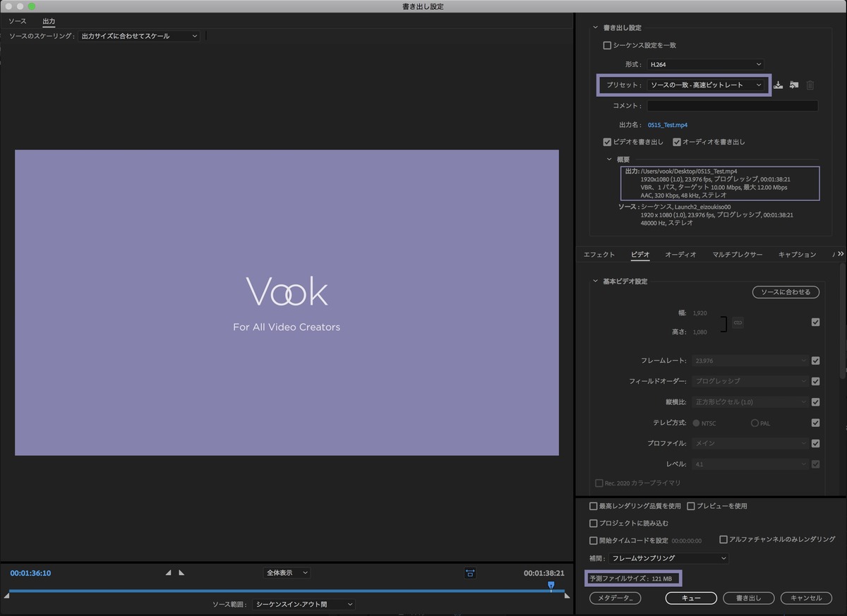Click the 書き出し export button
The image size is (847, 616).
tap(749, 598)
